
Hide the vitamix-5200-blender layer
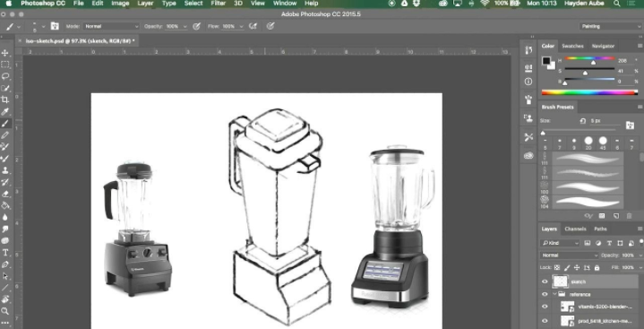point(545,307)
